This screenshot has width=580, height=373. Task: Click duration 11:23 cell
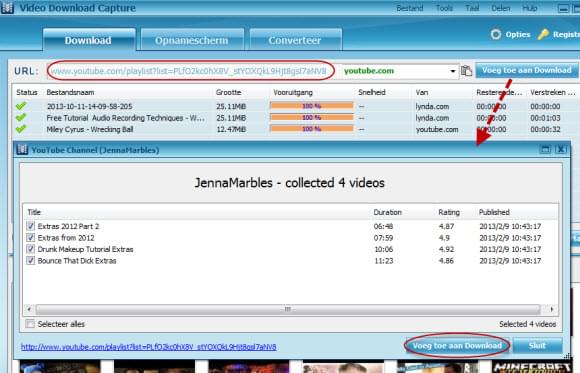[384, 261]
